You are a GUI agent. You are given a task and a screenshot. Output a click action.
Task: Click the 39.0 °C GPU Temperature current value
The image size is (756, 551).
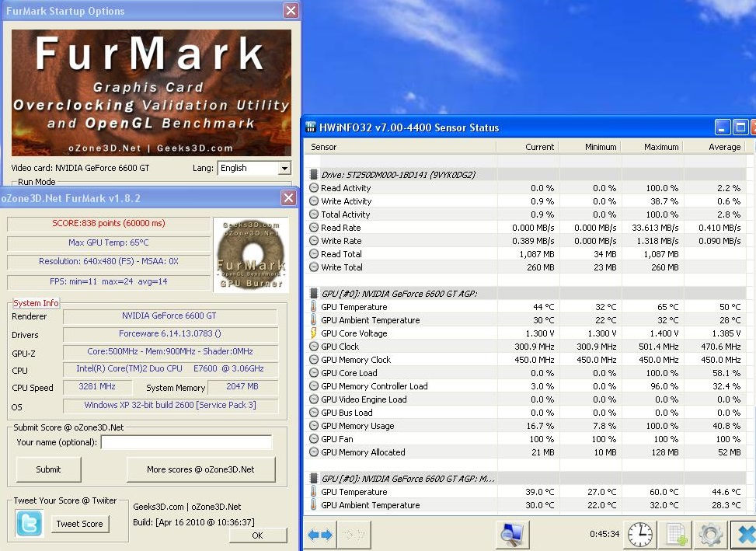539,492
